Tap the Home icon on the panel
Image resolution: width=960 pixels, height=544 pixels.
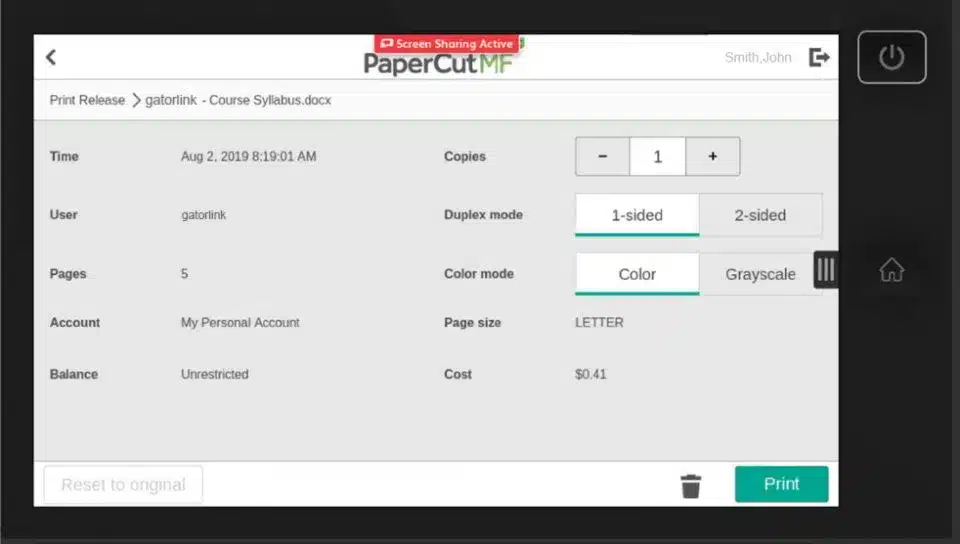[x=891, y=270]
